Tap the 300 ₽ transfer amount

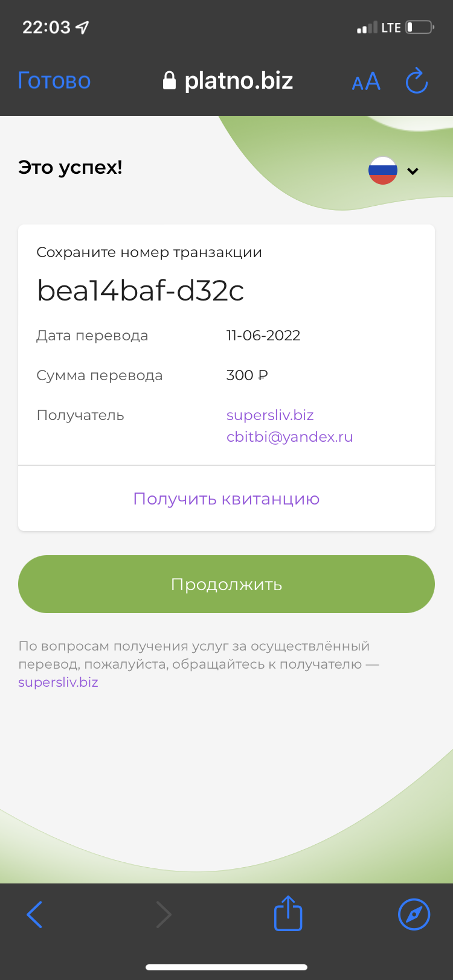pos(247,375)
